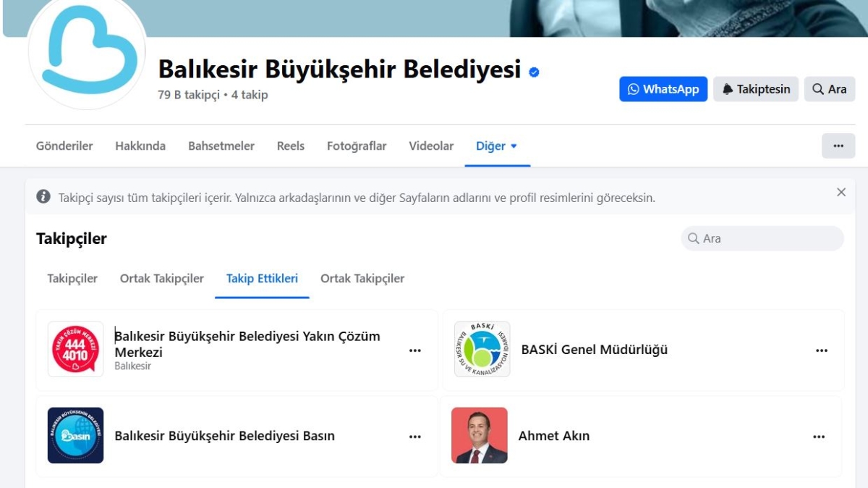Open the Ara search button in page header

(x=830, y=89)
